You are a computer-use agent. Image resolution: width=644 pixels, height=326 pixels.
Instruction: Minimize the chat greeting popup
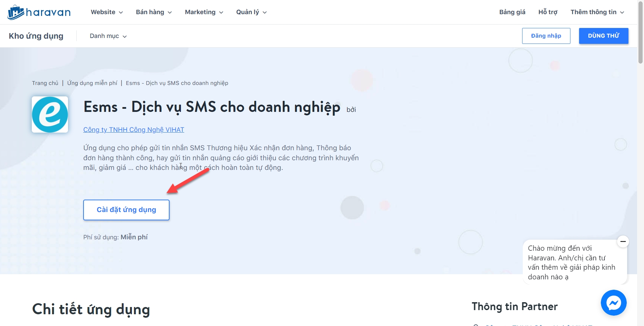(623, 241)
